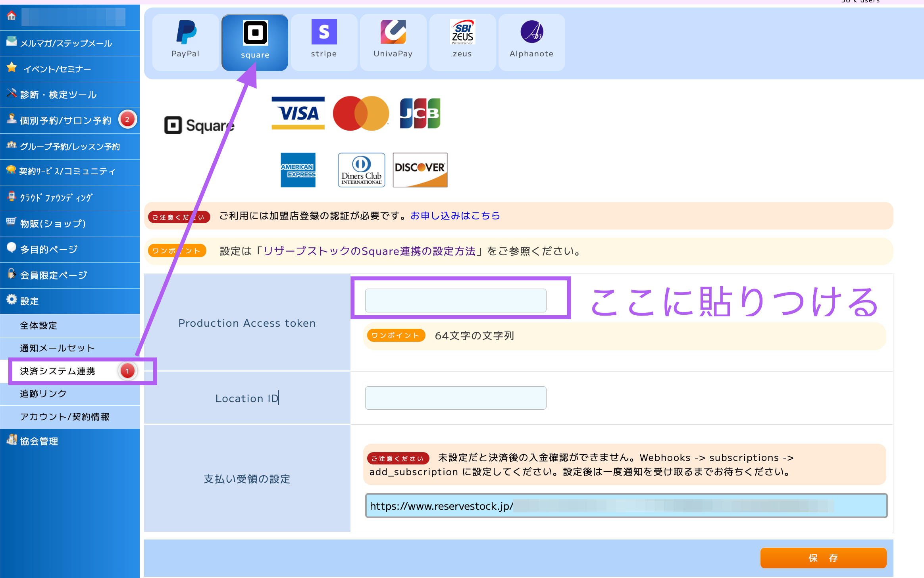The height and width of the screenshot is (578, 924).
Task: Click the red ご注意ください tag above webhook URL
Action: pos(398,459)
